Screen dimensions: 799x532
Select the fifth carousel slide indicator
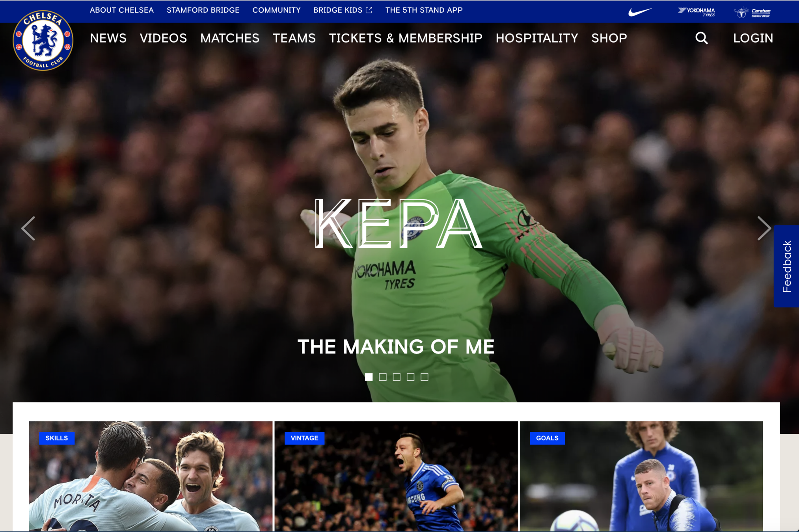tap(425, 377)
